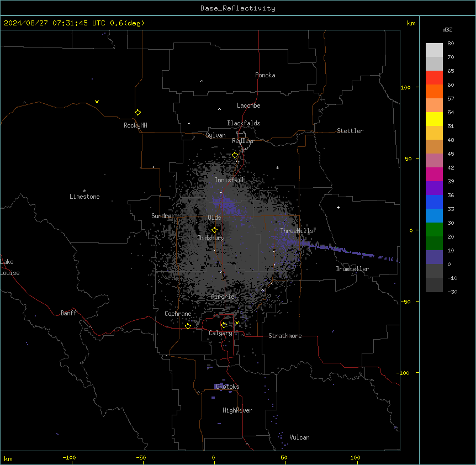The width and height of the screenshot is (476, 465).
Task: Click the yellow station marker near RockyMH
Action: pyautogui.click(x=137, y=112)
